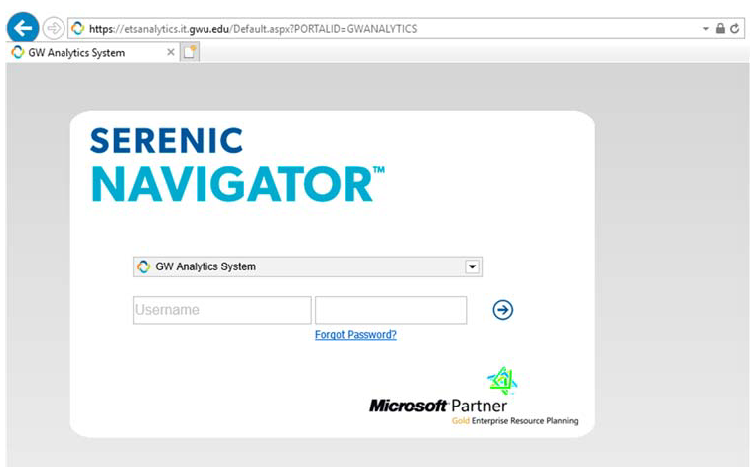Viewport: 755px width, 473px height.
Task: Click into the Username field
Action: pyautogui.click(x=222, y=310)
